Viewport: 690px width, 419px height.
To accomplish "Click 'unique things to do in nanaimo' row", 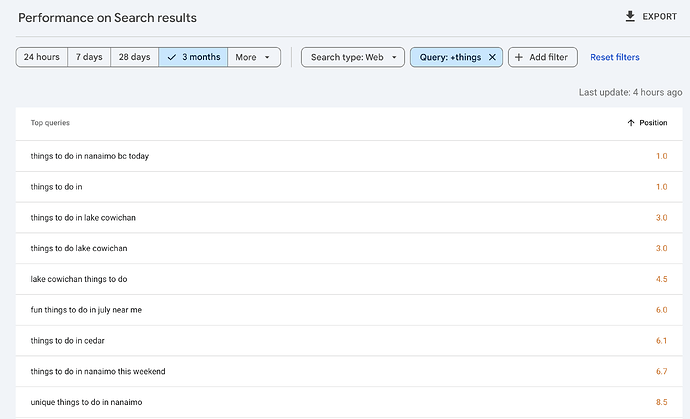I will [86, 402].
